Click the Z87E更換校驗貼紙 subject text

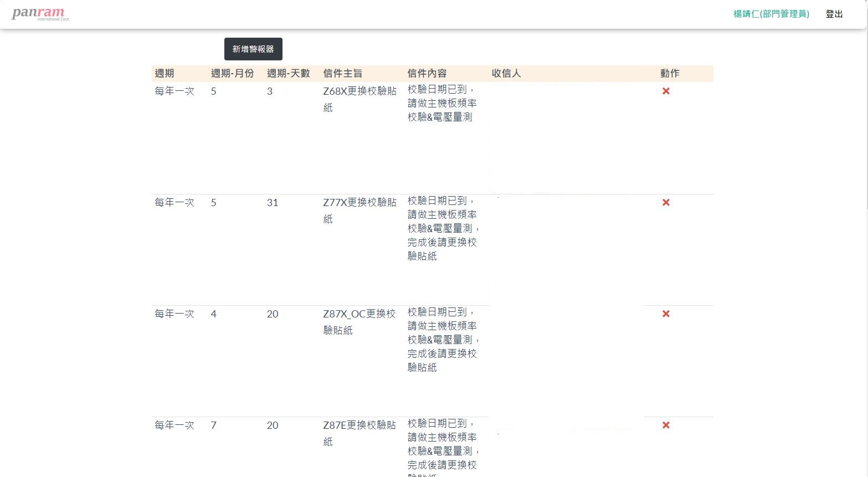pyautogui.click(x=359, y=433)
